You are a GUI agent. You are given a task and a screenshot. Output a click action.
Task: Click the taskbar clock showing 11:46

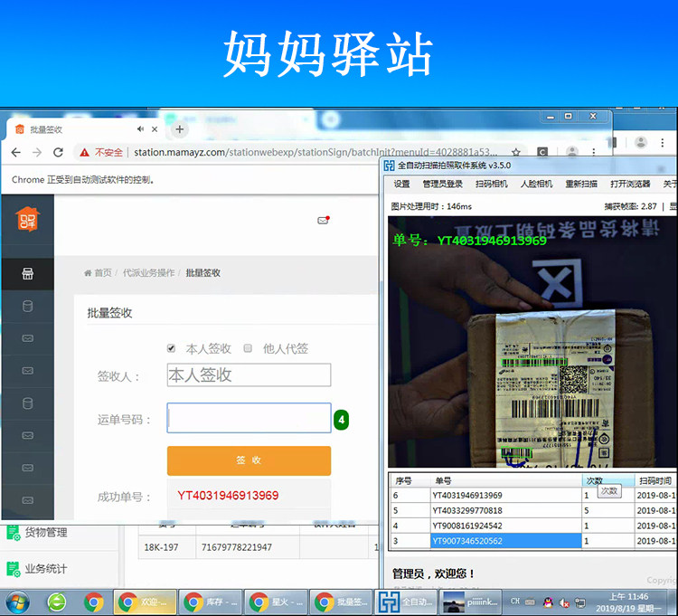tap(628, 602)
